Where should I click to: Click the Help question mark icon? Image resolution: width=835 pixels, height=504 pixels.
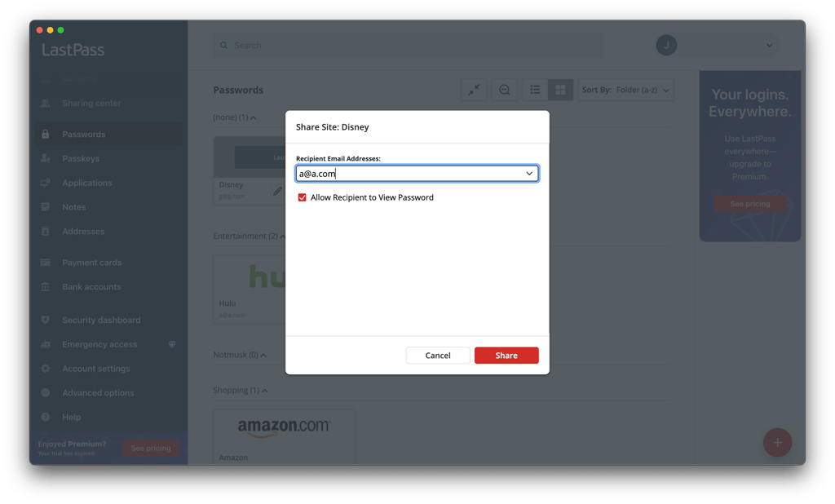[x=46, y=418]
